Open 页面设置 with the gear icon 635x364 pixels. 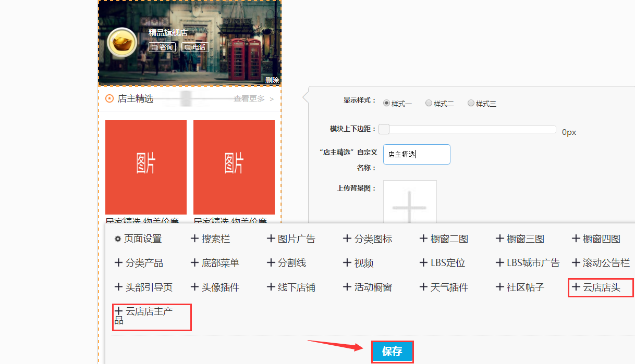click(138, 239)
